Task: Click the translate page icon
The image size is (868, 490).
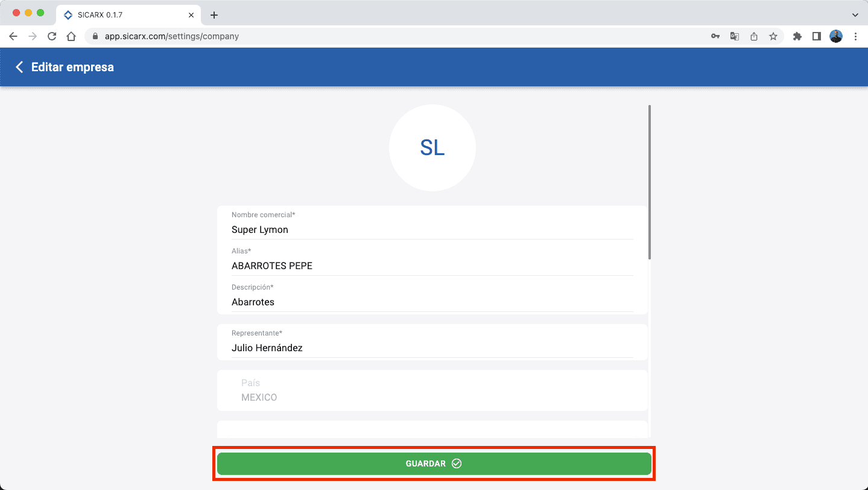Action: (x=734, y=36)
